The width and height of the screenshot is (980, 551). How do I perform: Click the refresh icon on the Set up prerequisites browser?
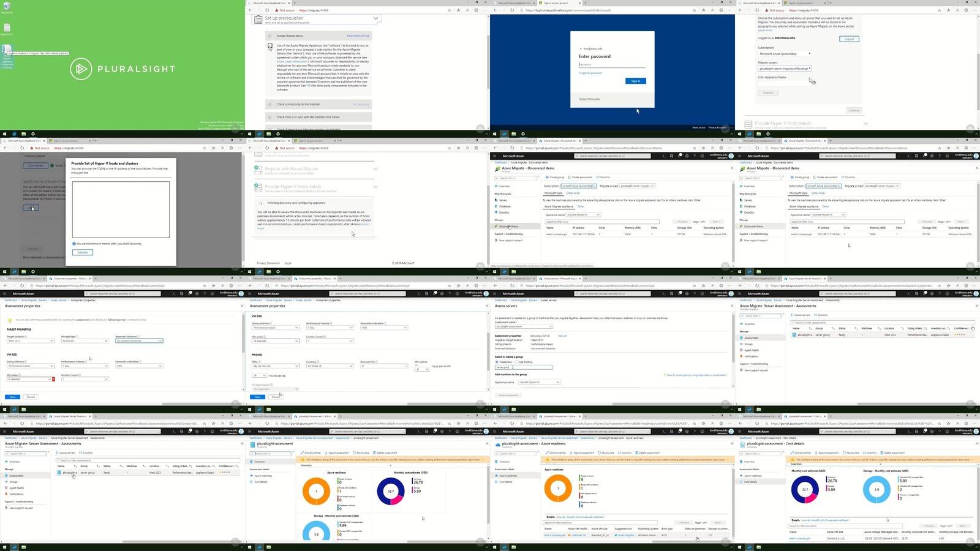coord(267,10)
